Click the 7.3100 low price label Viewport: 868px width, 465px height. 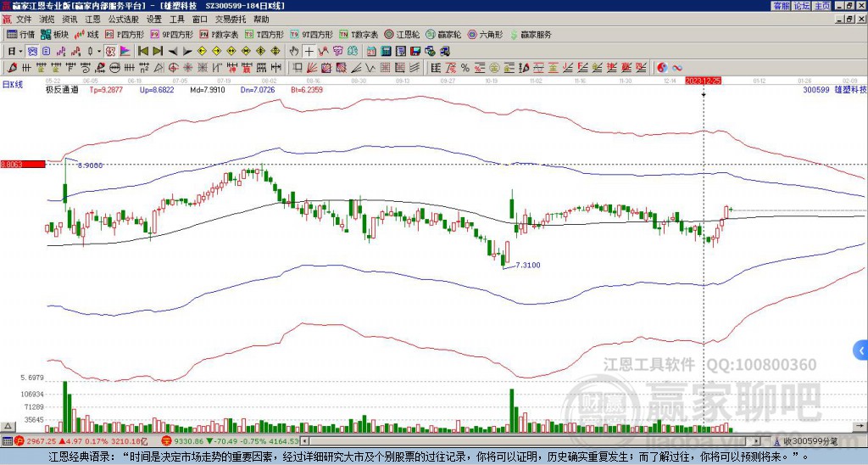coord(527,265)
